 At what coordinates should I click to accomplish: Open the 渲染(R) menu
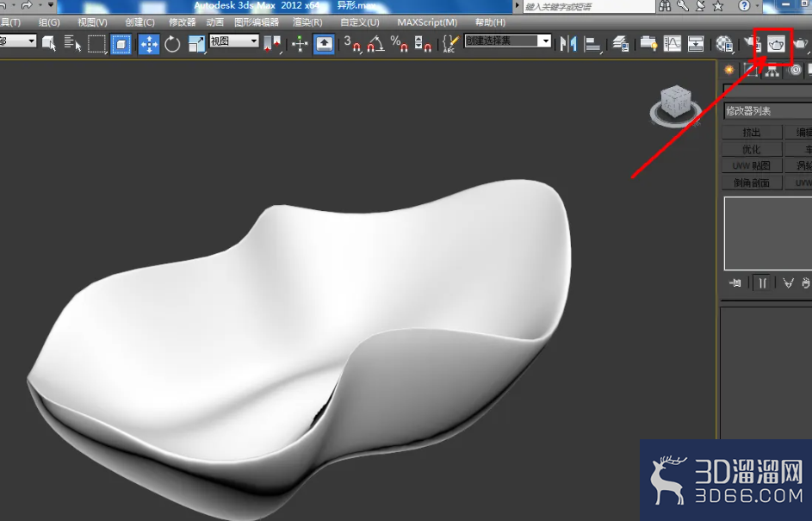pos(307,22)
